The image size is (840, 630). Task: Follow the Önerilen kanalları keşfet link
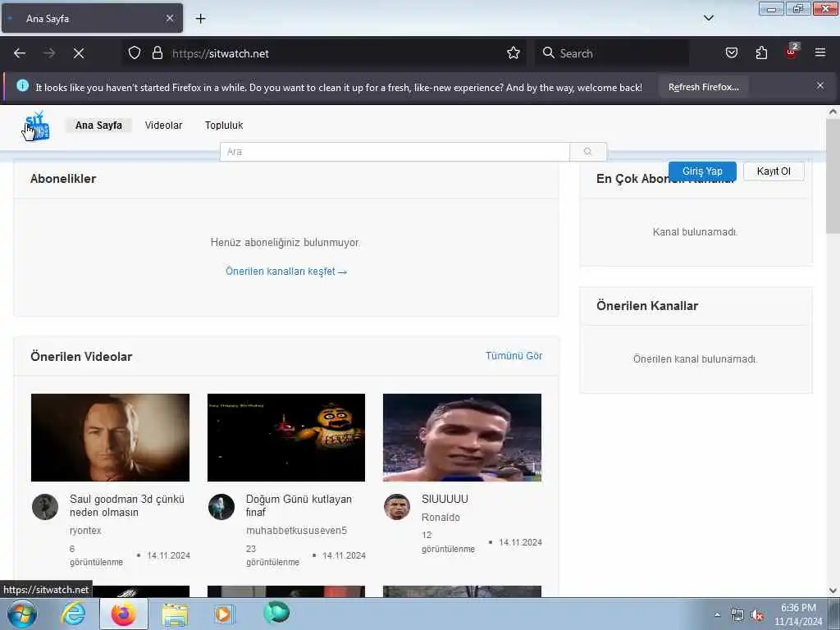(x=286, y=272)
